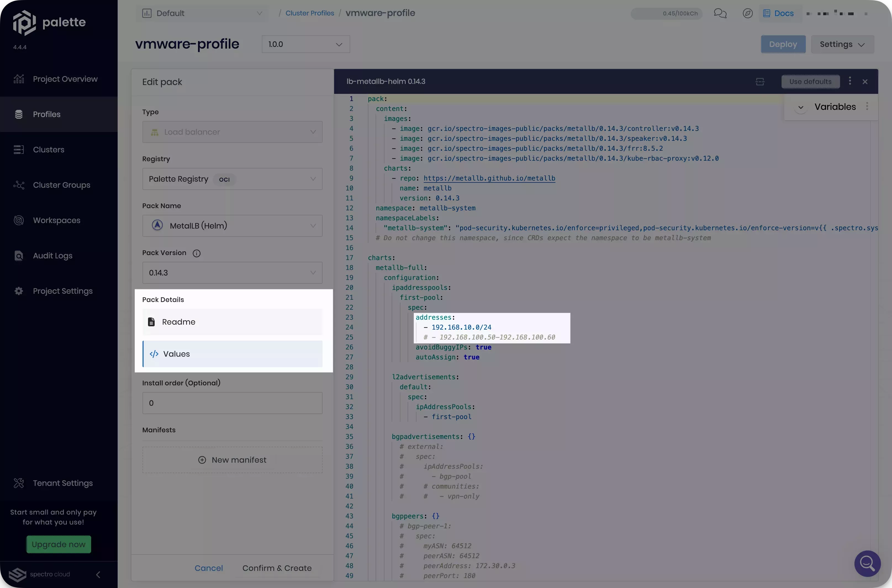Viewport: 892px width, 588px height.
Task: Open Variables panel three-dot menu
Action: [x=867, y=107]
